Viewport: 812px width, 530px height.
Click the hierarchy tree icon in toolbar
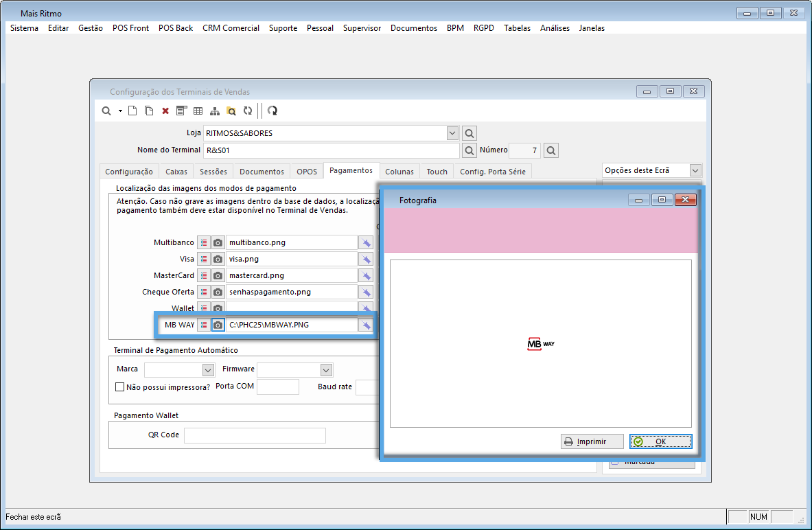[214, 111]
